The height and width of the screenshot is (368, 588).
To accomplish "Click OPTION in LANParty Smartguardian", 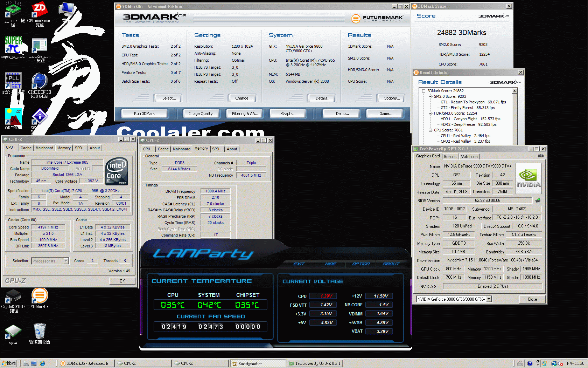I will pyautogui.click(x=361, y=264).
